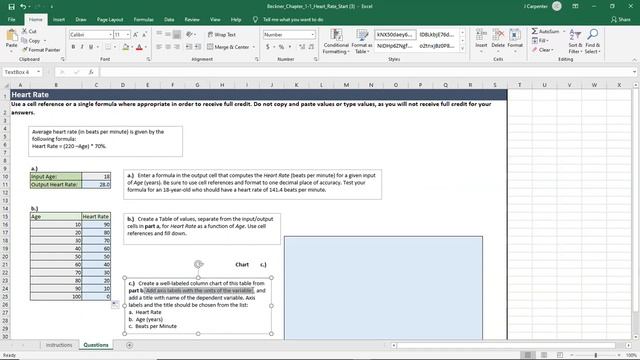Switch to the Insert ribbon tab
Image resolution: width=640 pixels, height=360 pixels.
(x=59, y=20)
